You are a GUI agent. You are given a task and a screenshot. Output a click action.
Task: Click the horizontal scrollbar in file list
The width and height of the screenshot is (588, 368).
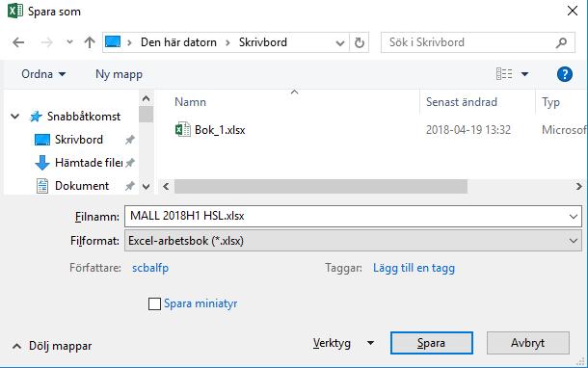click(x=321, y=186)
